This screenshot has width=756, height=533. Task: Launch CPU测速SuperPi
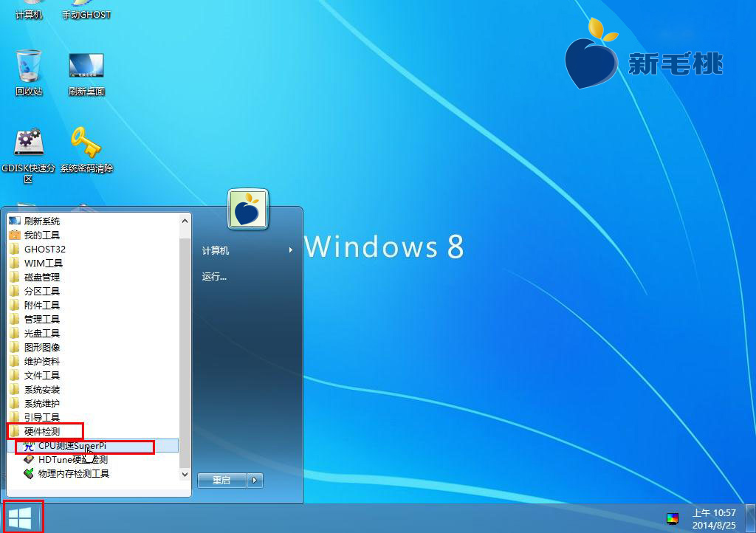click(x=92, y=446)
